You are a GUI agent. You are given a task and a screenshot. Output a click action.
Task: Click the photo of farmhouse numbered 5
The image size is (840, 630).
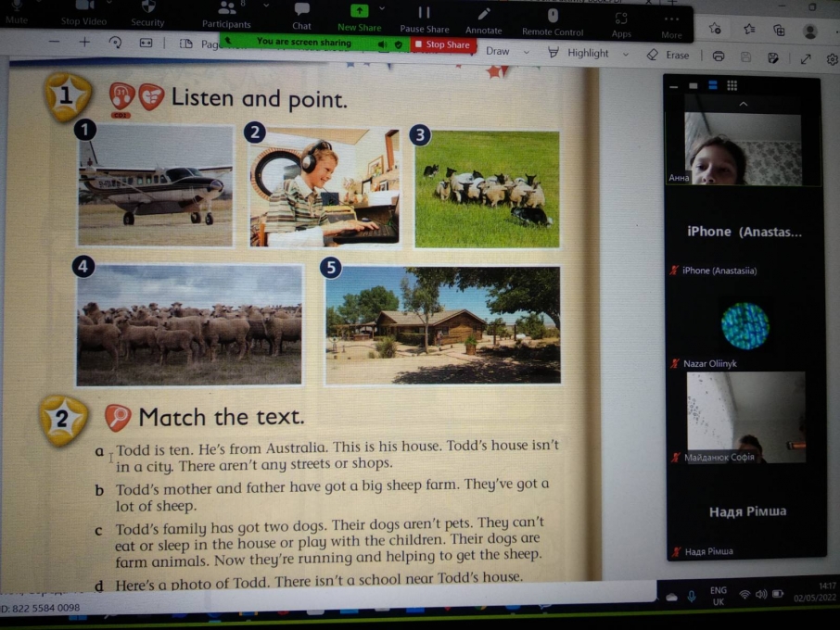[442, 325]
